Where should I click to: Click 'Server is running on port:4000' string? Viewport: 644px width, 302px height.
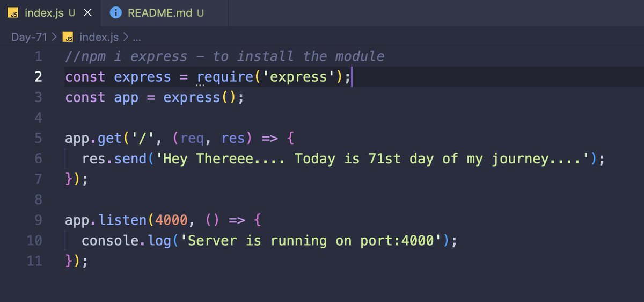pos(310,240)
